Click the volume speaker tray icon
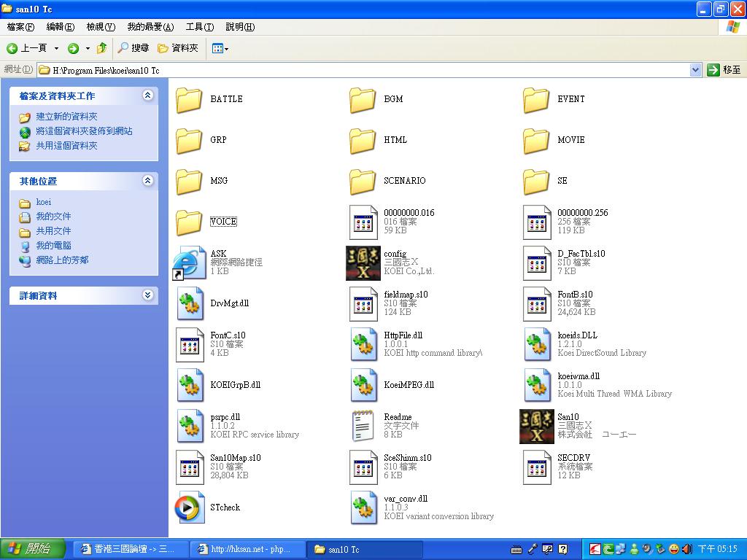Screen dimensions: 747x560 pos(687,549)
